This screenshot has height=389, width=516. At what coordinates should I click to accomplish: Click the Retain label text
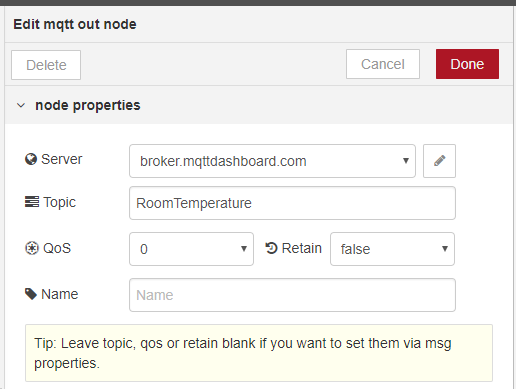click(302, 248)
